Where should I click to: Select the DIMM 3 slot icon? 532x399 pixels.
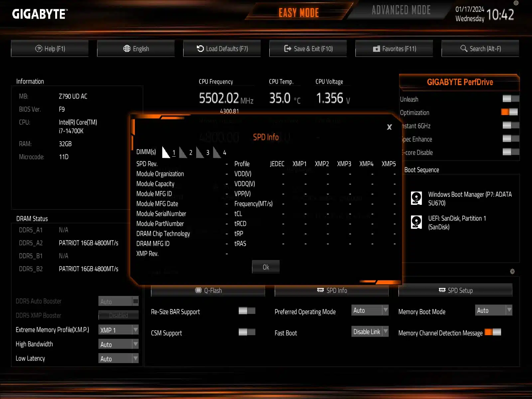200,152
